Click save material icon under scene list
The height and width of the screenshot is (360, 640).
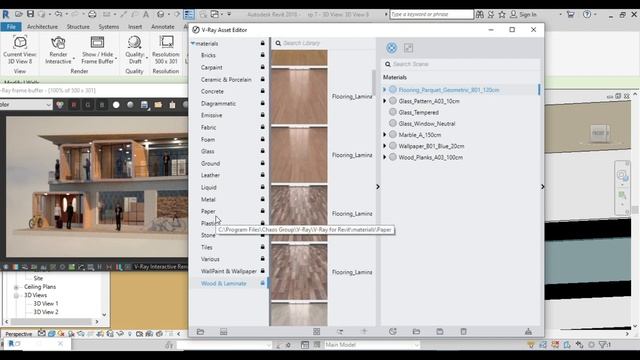coord(440,332)
